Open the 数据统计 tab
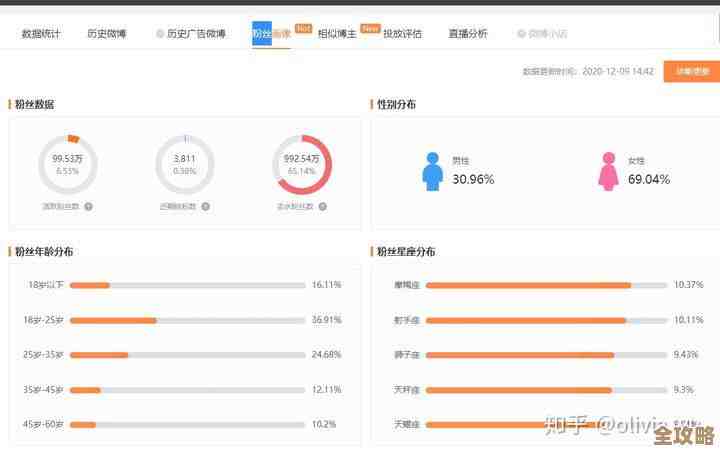 (41, 34)
